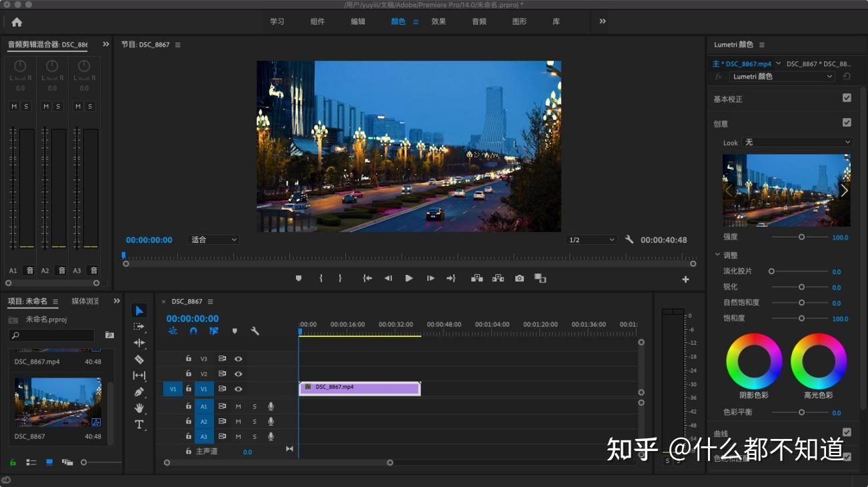Toggle the Curves section checkbox

[x=847, y=432]
